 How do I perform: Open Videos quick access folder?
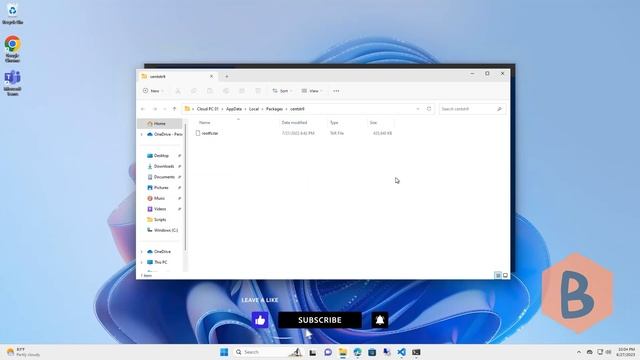[x=160, y=209]
